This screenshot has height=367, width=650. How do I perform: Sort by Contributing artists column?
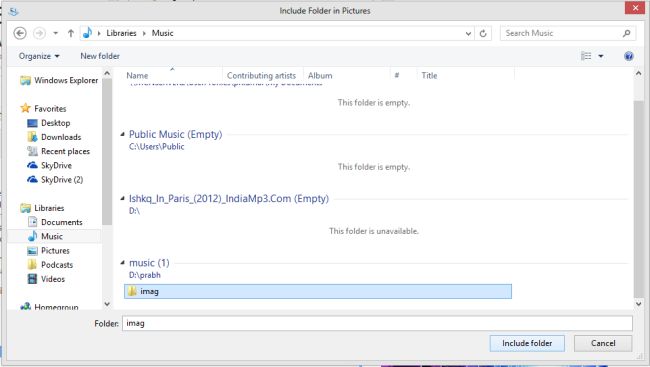point(262,75)
